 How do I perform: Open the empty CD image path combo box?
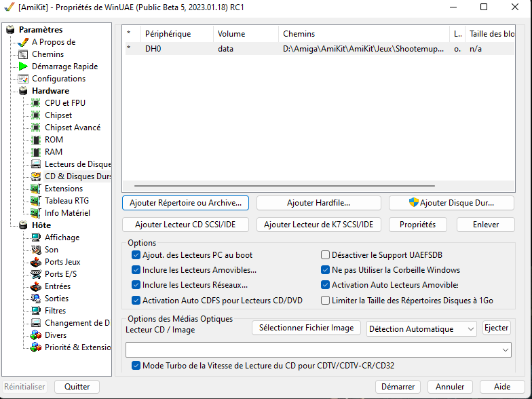318,350
